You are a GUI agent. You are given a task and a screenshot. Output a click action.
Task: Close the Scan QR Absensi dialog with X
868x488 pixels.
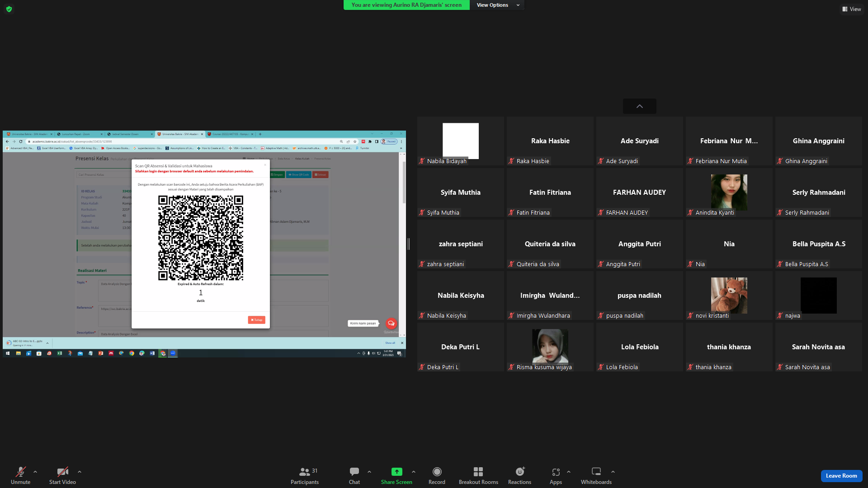click(265, 165)
